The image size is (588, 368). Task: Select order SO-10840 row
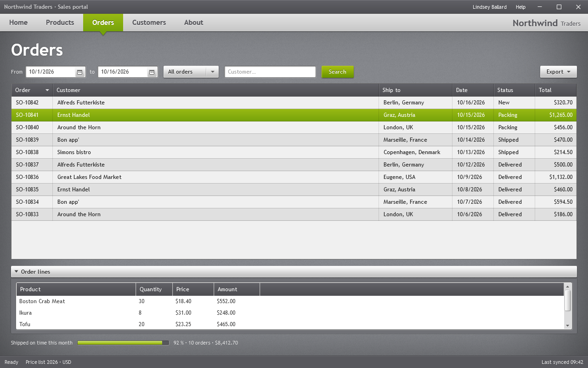click(294, 127)
